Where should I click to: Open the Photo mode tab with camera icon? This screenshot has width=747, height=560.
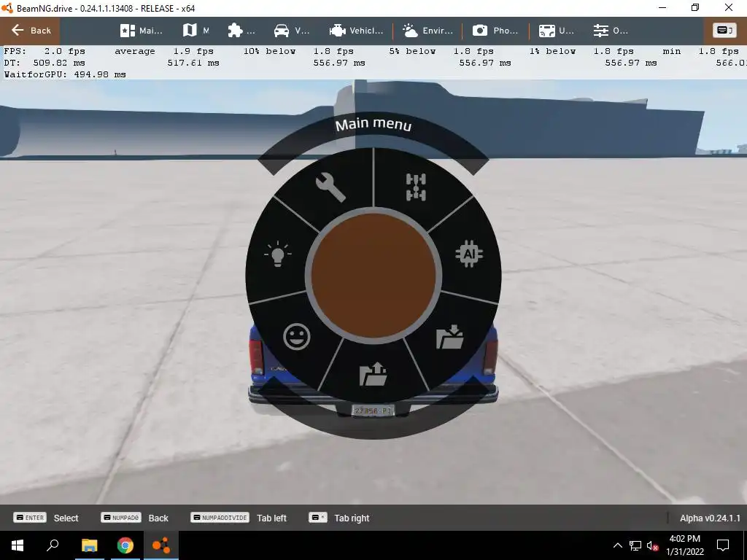click(495, 31)
